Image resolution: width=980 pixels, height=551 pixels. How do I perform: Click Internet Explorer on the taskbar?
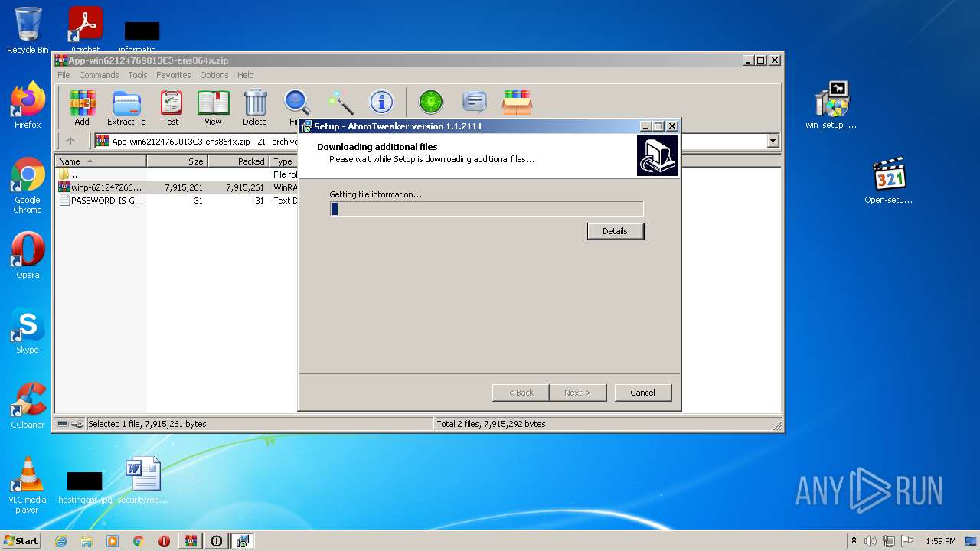60,541
